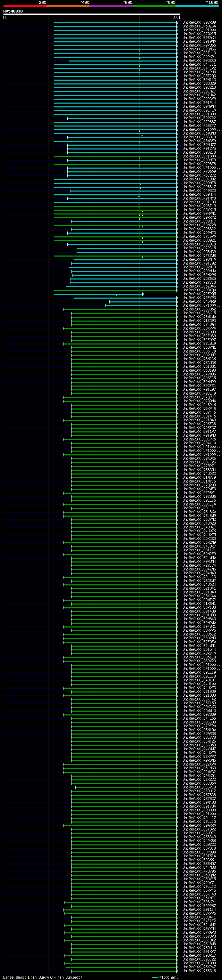Select the UniRef100_A5BET7 entry
The width and height of the screenshot is (222, 980).
pos(199,125)
